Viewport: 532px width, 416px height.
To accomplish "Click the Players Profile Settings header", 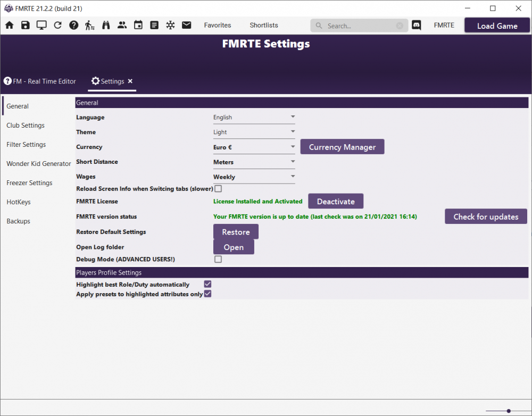I will coord(302,272).
